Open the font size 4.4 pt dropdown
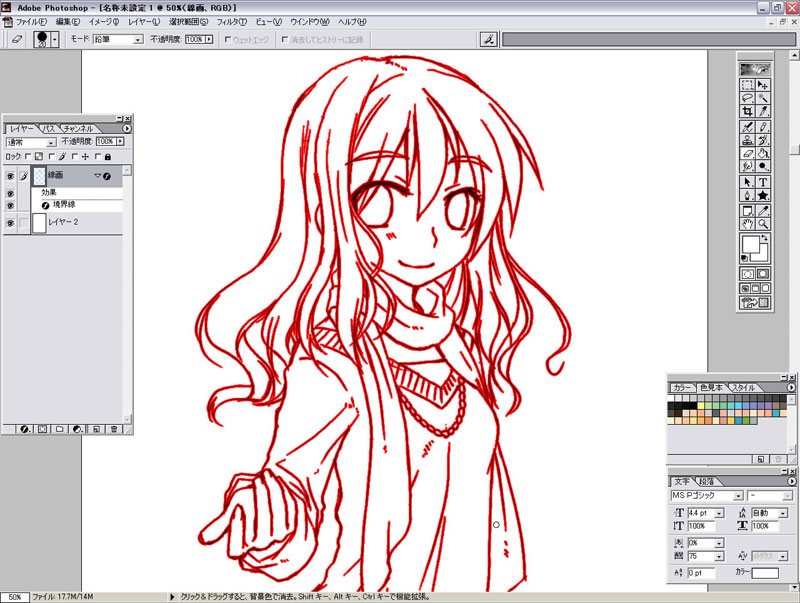Screen dimensions: 800x603 pyautogui.click(x=719, y=513)
